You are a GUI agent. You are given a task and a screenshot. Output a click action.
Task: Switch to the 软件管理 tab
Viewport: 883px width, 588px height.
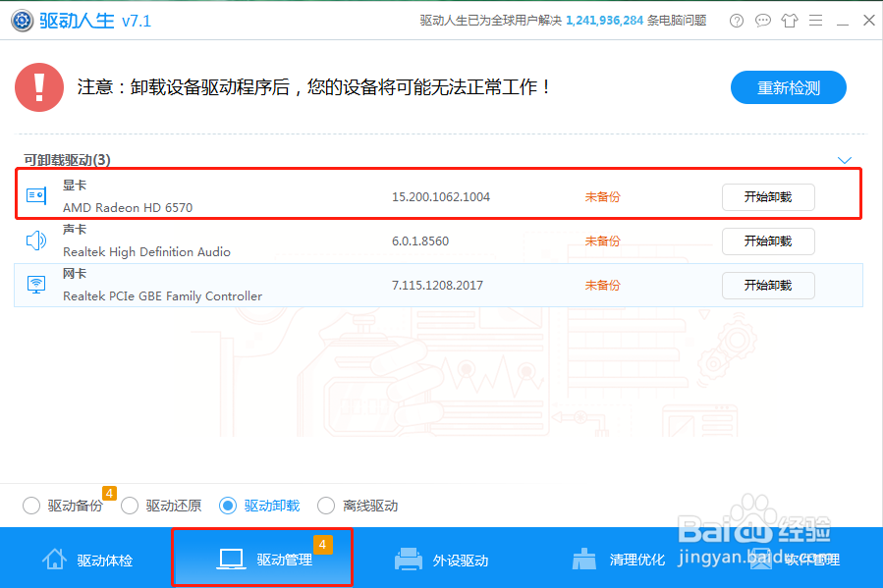coord(795,559)
